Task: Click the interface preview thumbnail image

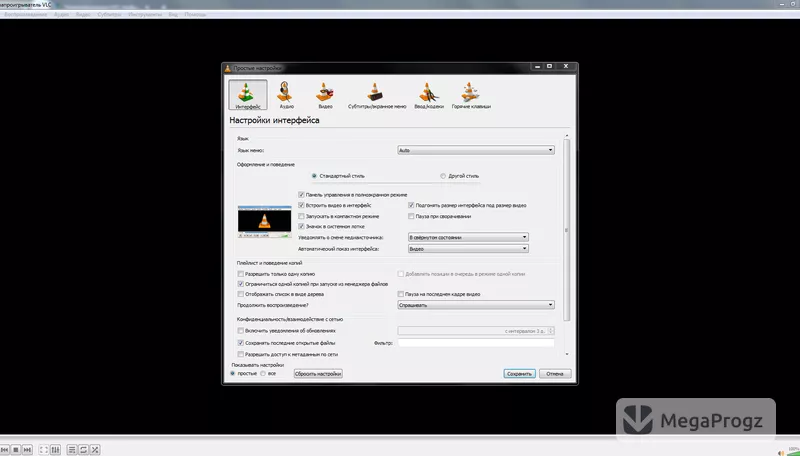Action: [x=264, y=222]
